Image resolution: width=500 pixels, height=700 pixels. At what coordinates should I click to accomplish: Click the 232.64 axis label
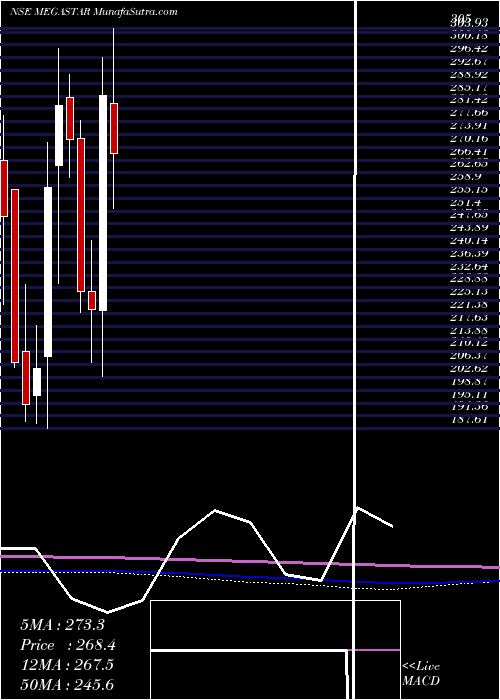pos(469,267)
